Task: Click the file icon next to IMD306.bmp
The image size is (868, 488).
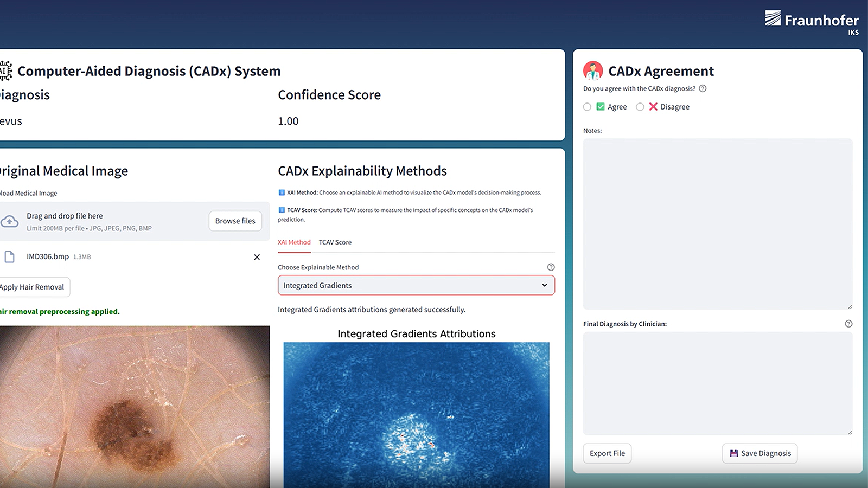Action: [x=9, y=256]
